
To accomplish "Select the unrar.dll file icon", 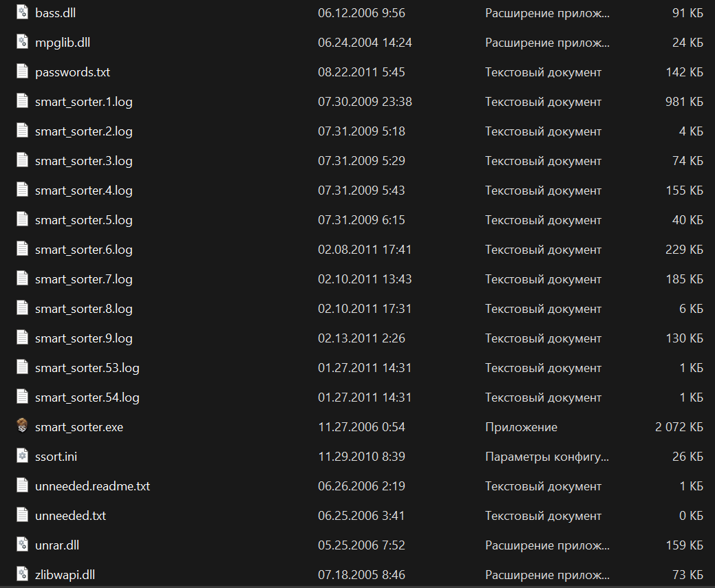I will coord(22,544).
